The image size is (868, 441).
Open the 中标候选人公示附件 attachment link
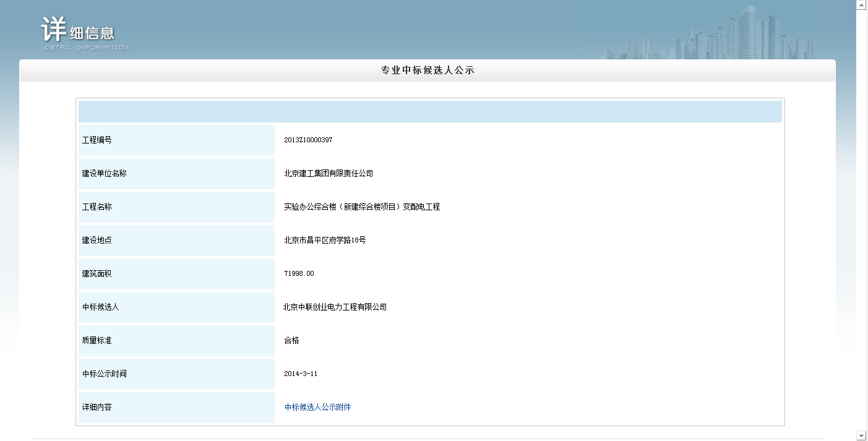click(317, 407)
